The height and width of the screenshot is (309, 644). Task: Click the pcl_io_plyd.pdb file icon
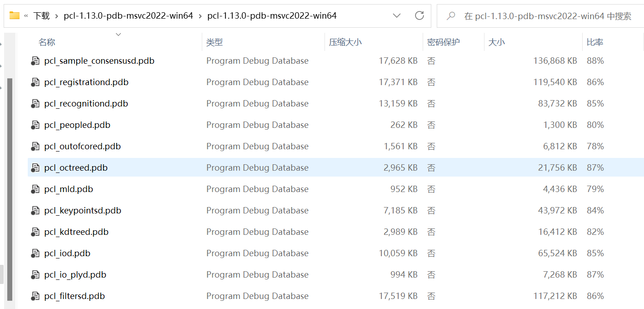coord(35,275)
